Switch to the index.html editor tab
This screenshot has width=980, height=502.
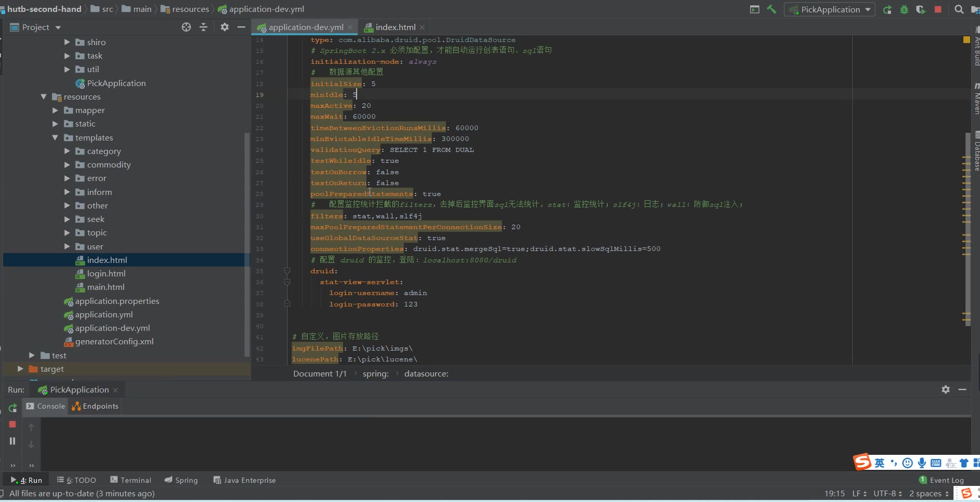click(395, 27)
